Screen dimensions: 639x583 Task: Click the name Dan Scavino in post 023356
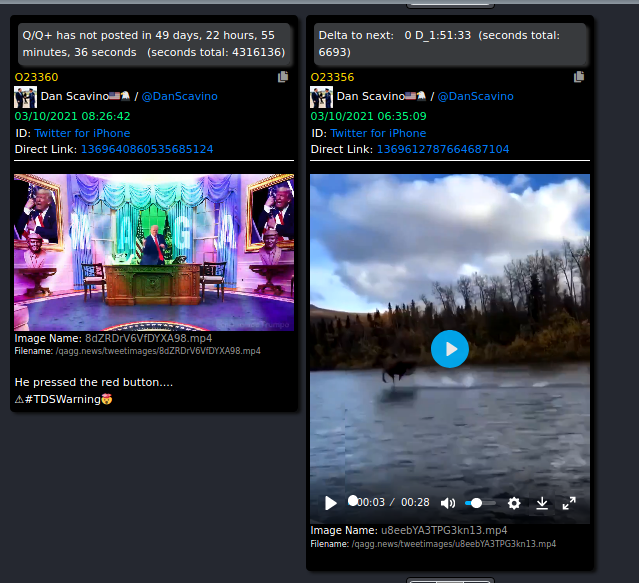pos(370,96)
